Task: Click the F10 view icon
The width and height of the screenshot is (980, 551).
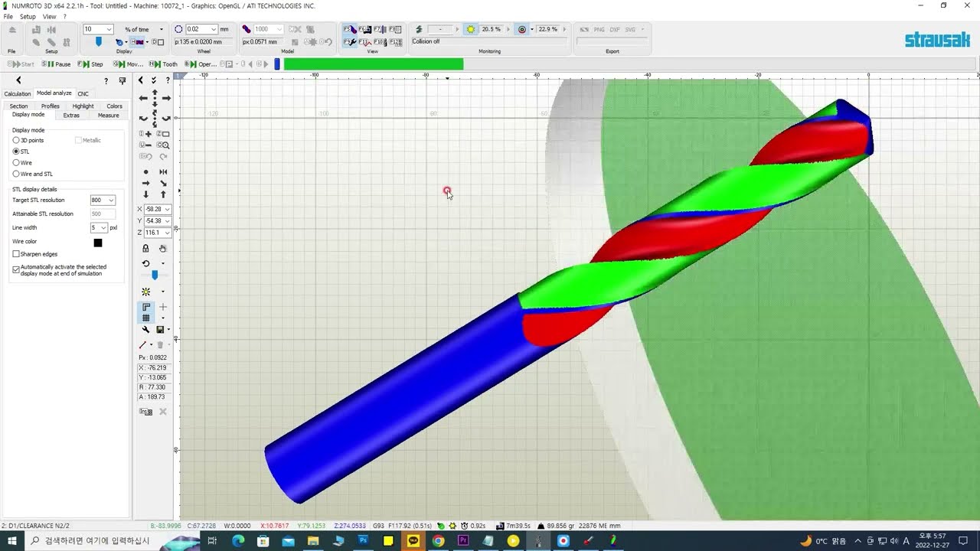Action: [x=380, y=41]
